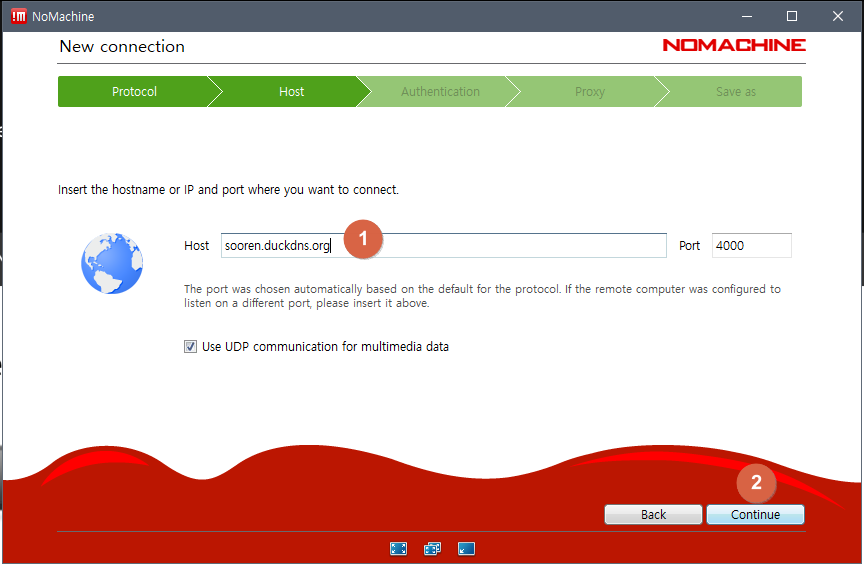This screenshot has height=564, width=864.
Task: Click the 'The port was chosen automatically' note
Action: point(482,296)
